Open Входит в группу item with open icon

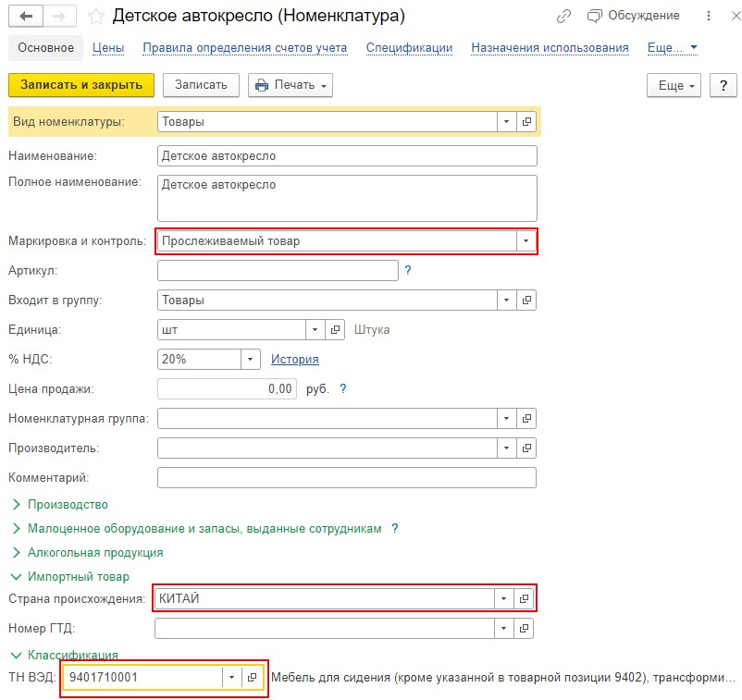pyautogui.click(x=526, y=301)
